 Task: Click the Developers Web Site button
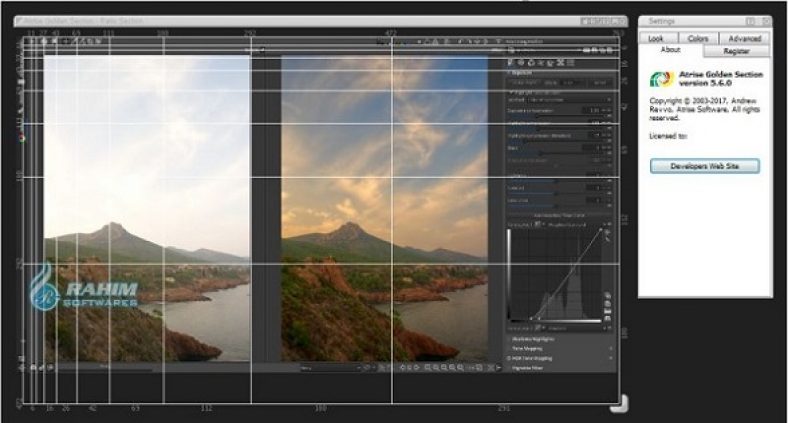[704, 166]
